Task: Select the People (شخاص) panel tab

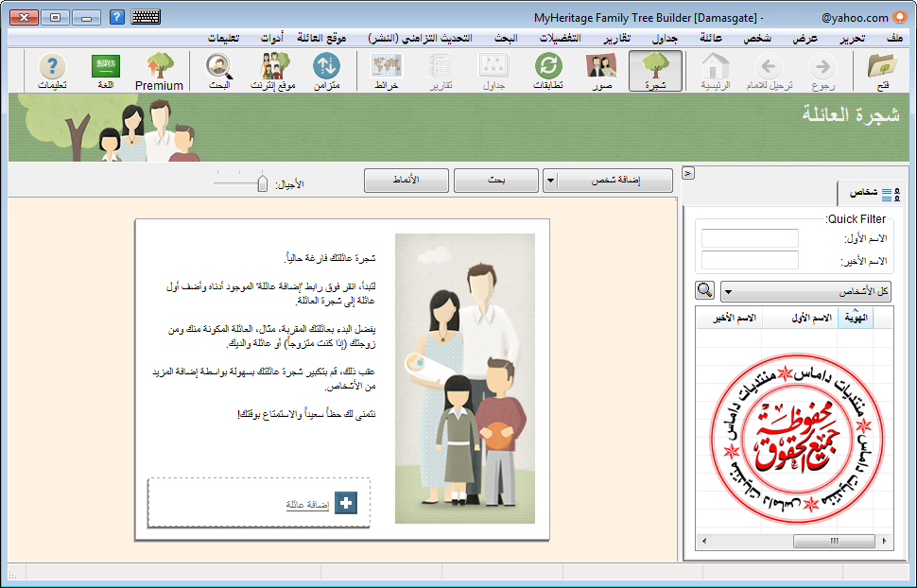Action: [x=871, y=193]
